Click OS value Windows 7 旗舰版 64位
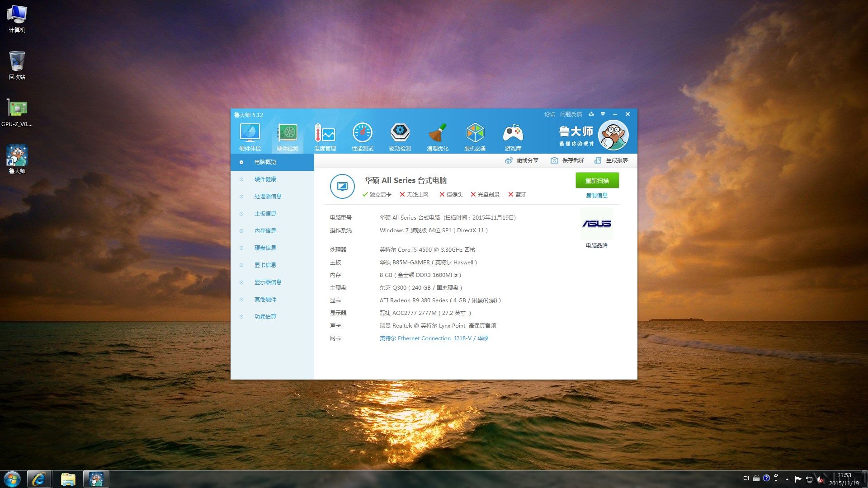The width and height of the screenshot is (868, 488). [434, 230]
